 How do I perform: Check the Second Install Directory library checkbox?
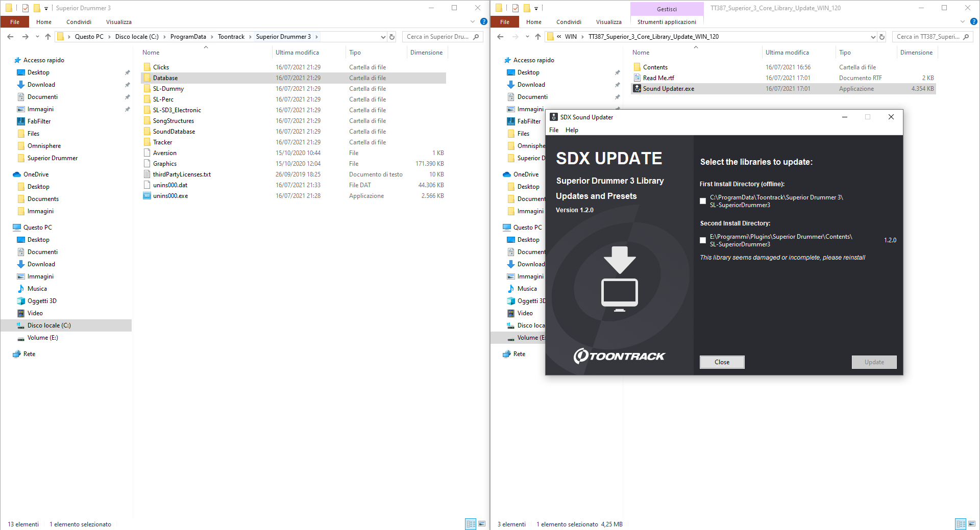703,240
